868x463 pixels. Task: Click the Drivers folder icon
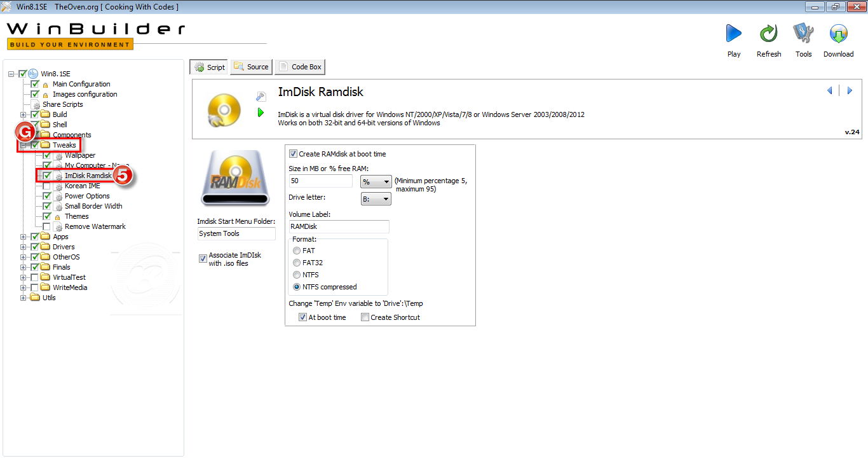pos(46,247)
